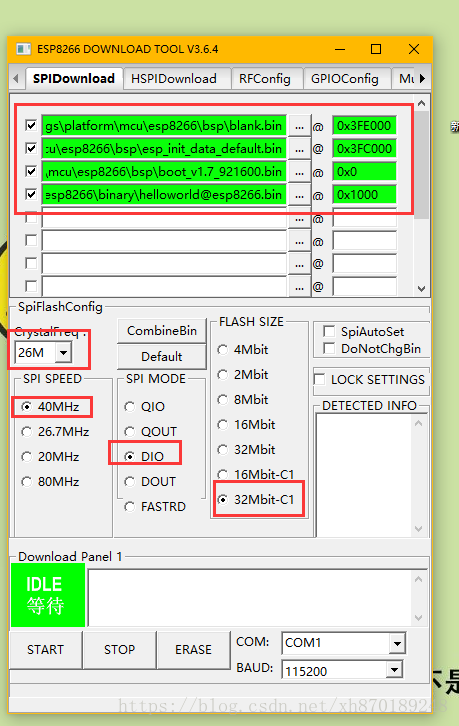Switch to the SPIDownload tab
Image resolution: width=459 pixels, height=726 pixels.
(74, 78)
